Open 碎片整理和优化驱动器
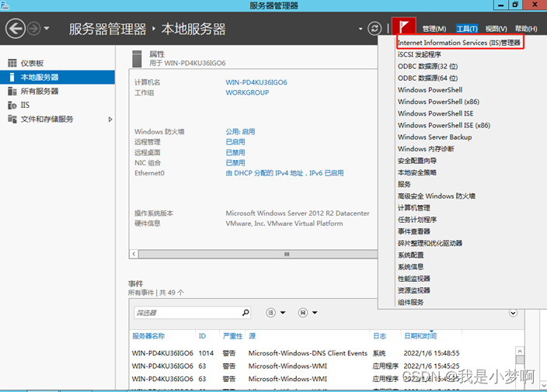The width and height of the screenshot is (547, 392). (430, 243)
